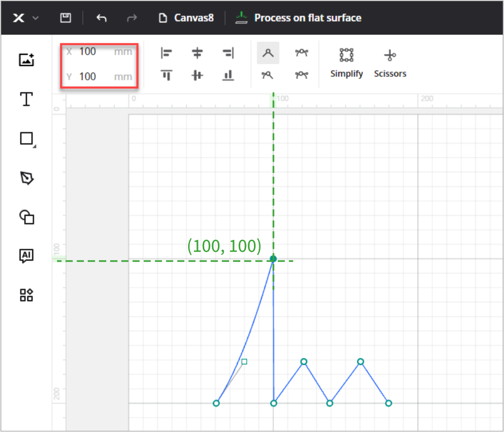
Task: Open the combine shapes tool
Action: 26,217
